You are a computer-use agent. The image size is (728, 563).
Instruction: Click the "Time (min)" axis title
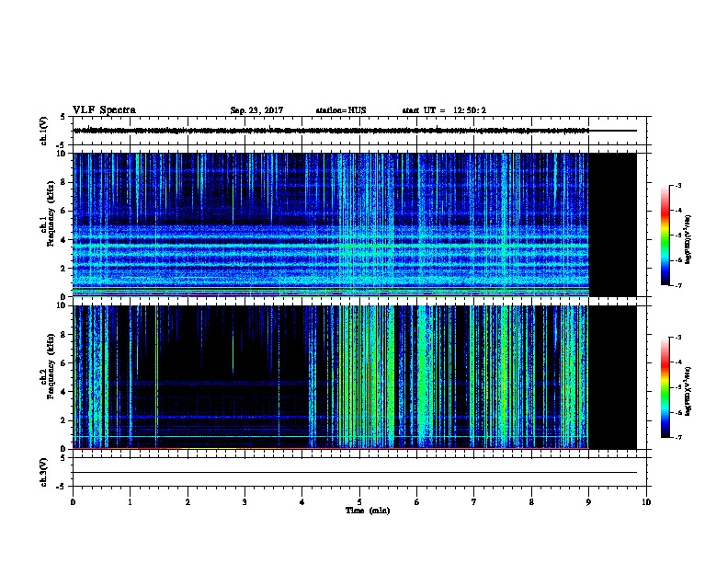(x=368, y=511)
